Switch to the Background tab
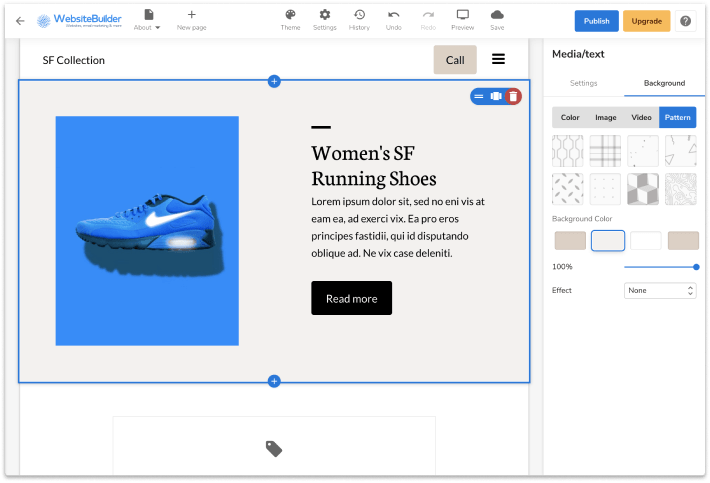The image size is (710, 483). click(664, 83)
